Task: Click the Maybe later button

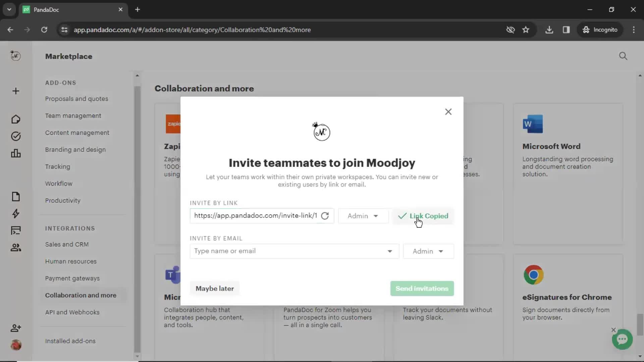Action: [215, 288]
